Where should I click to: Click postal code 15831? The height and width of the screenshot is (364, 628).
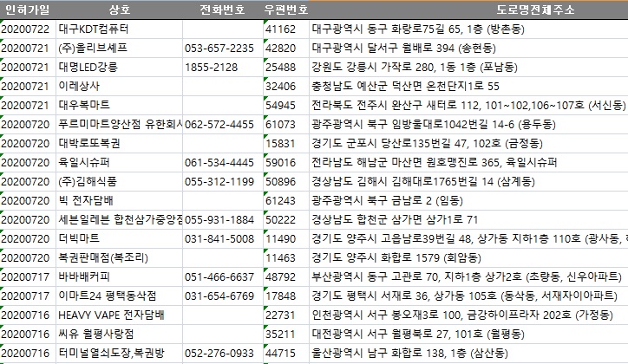[x=280, y=144]
